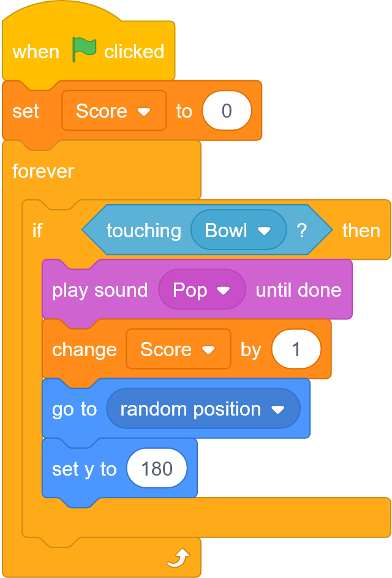Click the 'change' word on Score block
Image resolution: width=392 pixels, height=578 pixels.
point(85,350)
